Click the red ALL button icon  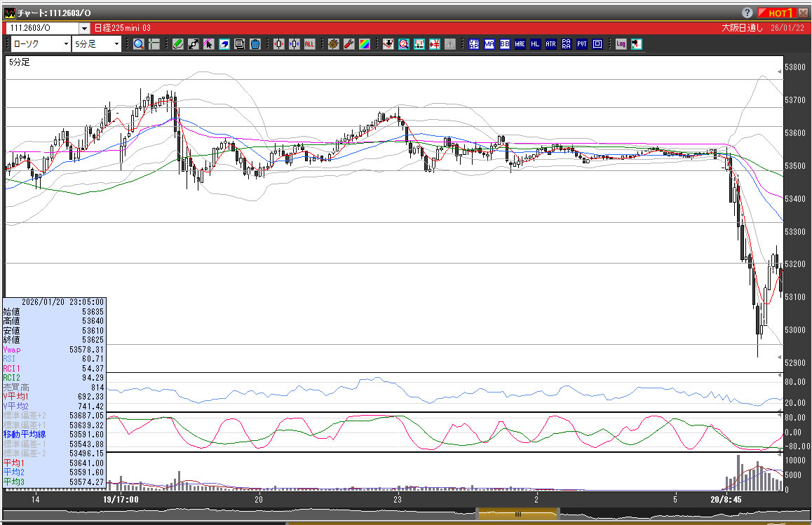click(309, 43)
